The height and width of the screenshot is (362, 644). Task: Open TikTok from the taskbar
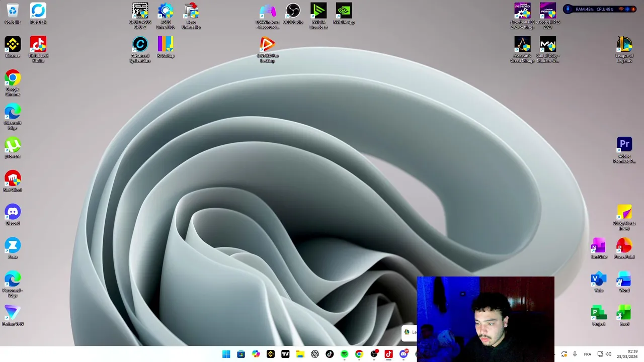coord(330,354)
